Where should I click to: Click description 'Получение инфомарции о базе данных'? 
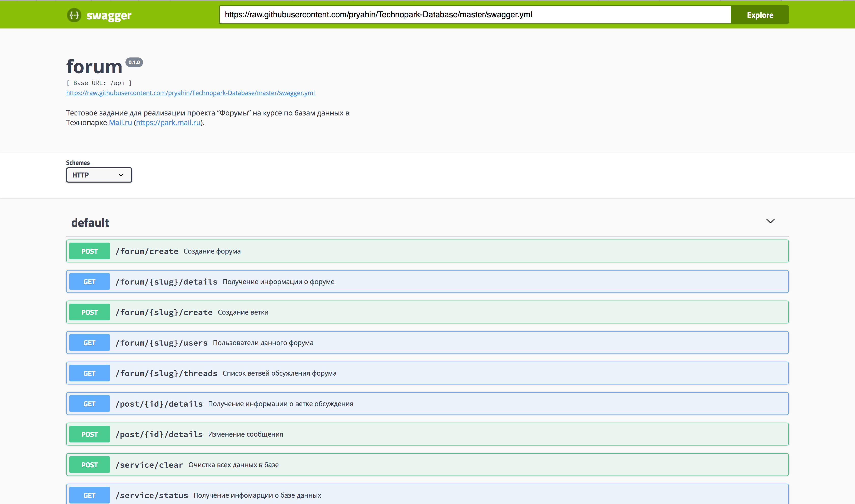coord(257,496)
